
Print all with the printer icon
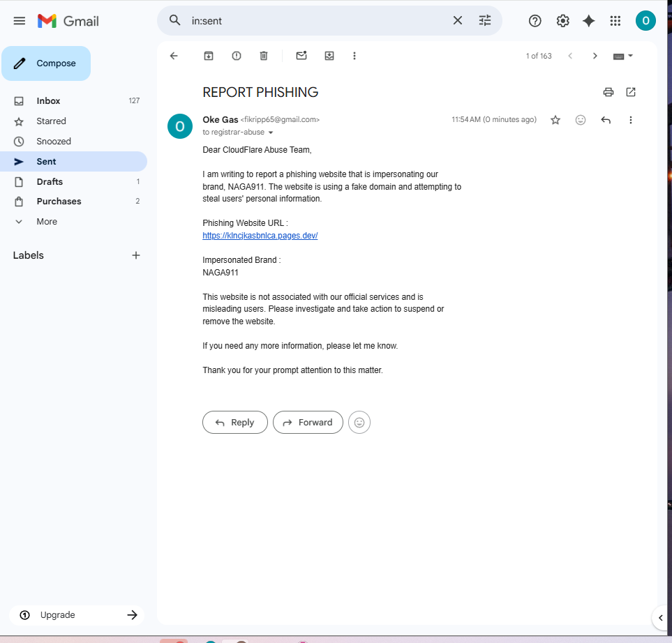[x=608, y=92]
